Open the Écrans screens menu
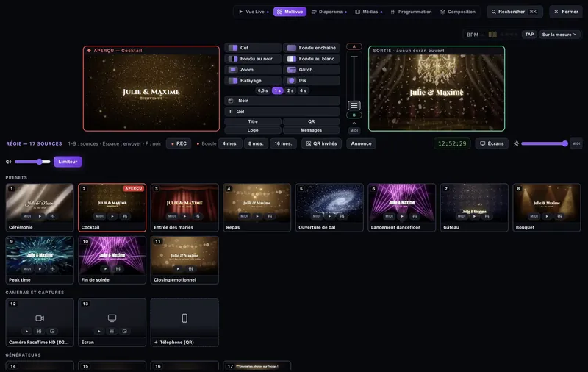 pyautogui.click(x=492, y=143)
